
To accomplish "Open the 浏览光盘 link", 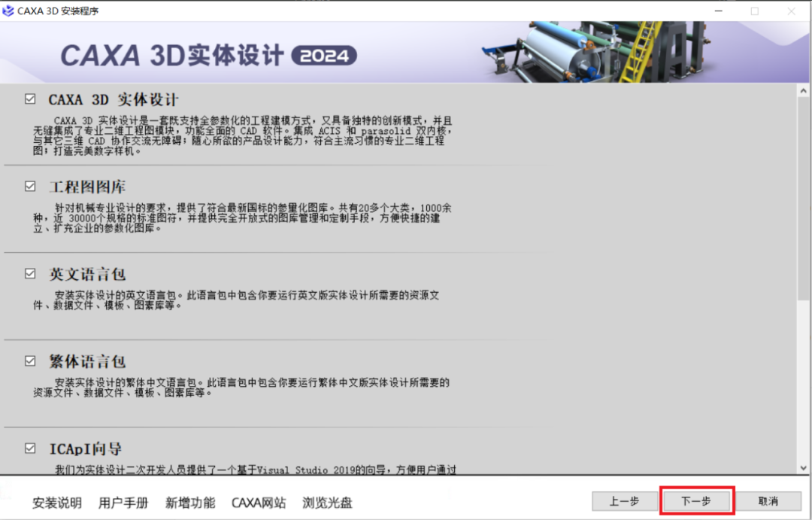I will (x=327, y=503).
